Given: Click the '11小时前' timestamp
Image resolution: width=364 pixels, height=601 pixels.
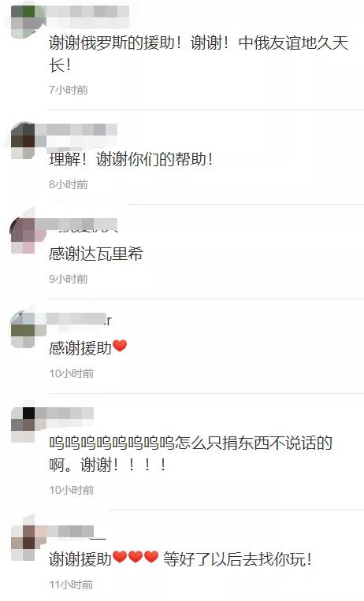Looking at the screenshot, I should (71, 584).
